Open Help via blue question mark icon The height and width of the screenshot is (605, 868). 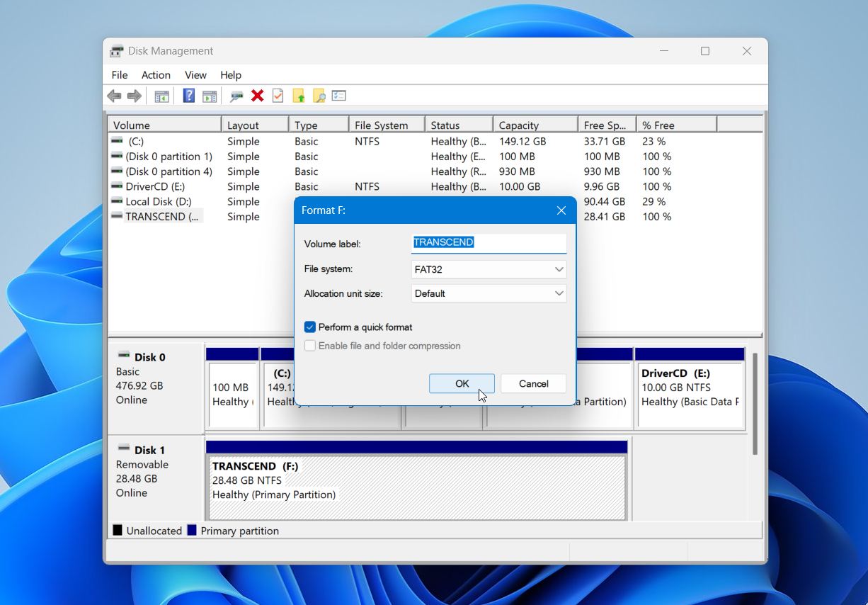pyautogui.click(x=189, y=96)
